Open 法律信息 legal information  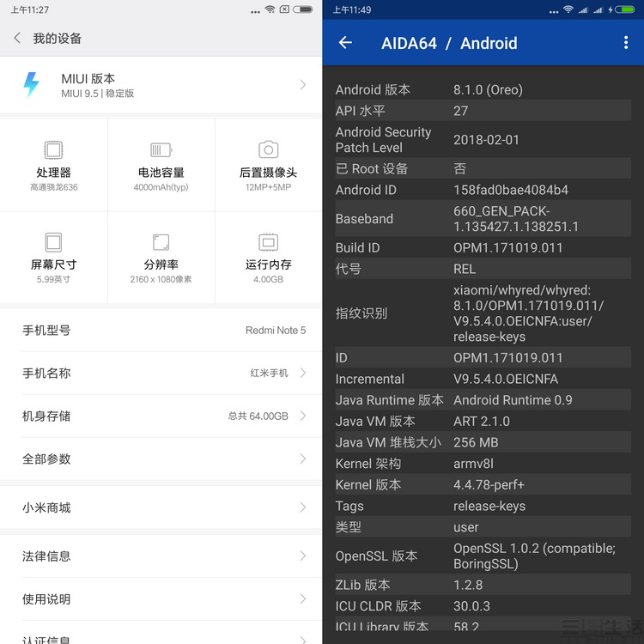click(x=161, y=556)
